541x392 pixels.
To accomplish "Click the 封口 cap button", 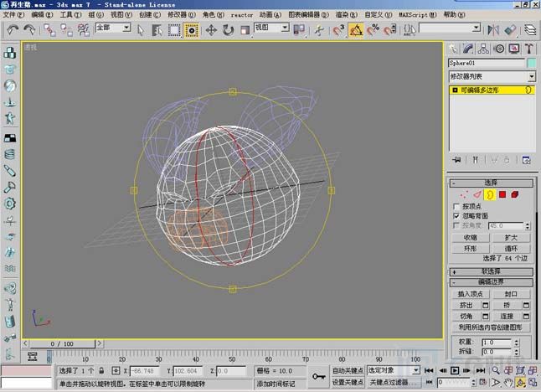I will [511, 294].
